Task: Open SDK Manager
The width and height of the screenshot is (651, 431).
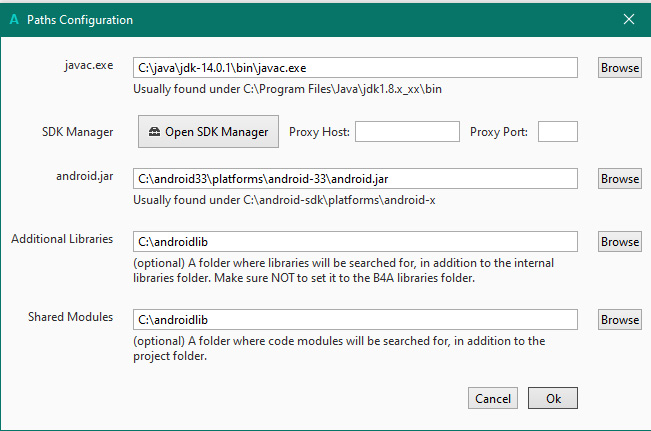Action: point(208,132)
